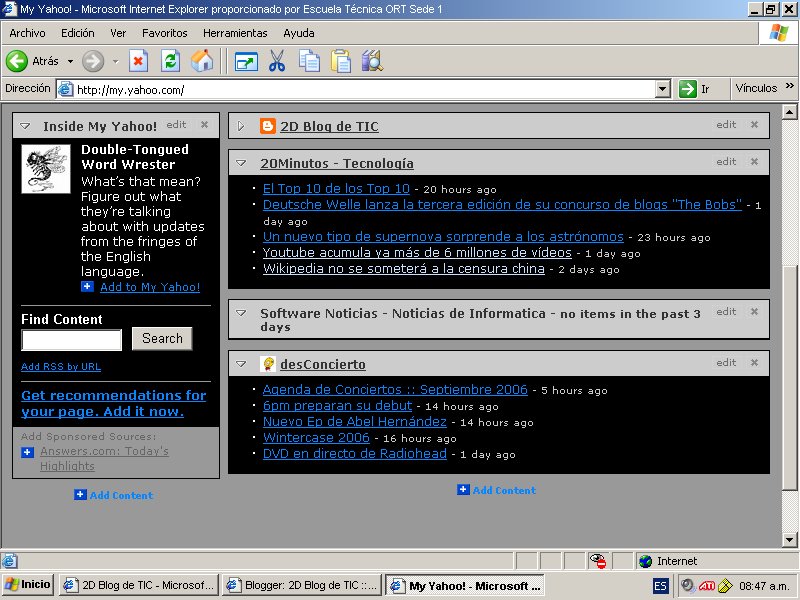Expand the Vínculos links chevron
800x600 pixels.
pyautogui.click(x=790, y=86)
